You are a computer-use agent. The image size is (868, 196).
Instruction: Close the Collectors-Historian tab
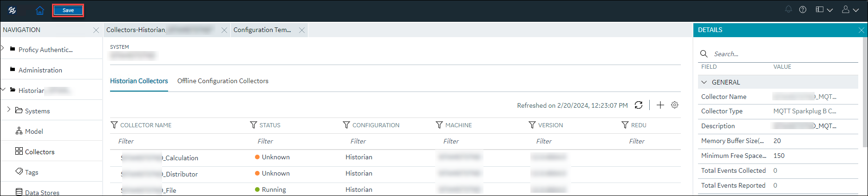pyautogui.click(x=224, y=30)
